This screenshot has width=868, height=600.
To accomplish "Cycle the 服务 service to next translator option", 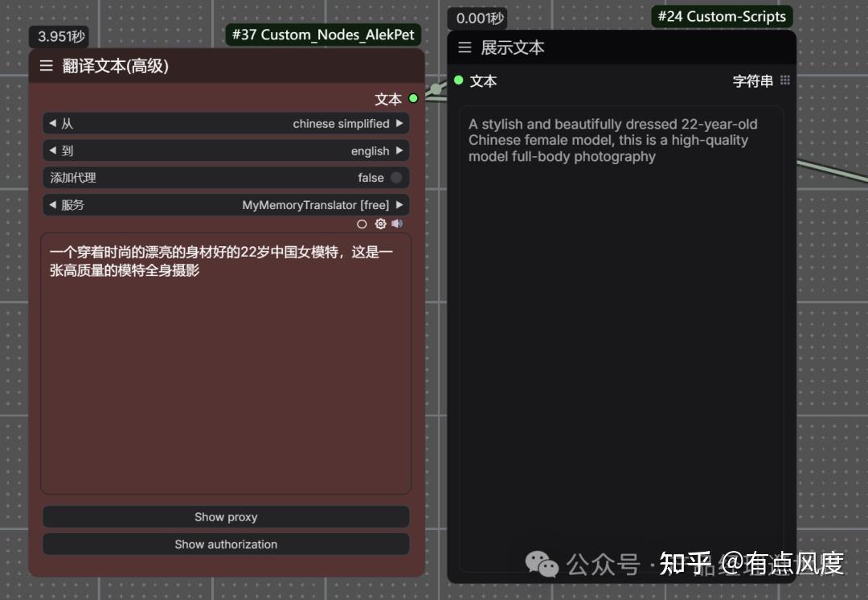I will click(x=399, y=204).
